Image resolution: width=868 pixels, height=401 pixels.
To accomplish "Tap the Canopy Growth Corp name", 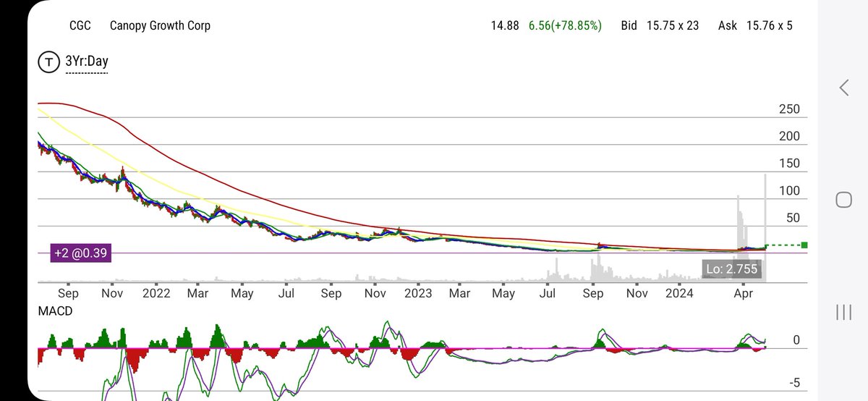I will pos(160,25).
